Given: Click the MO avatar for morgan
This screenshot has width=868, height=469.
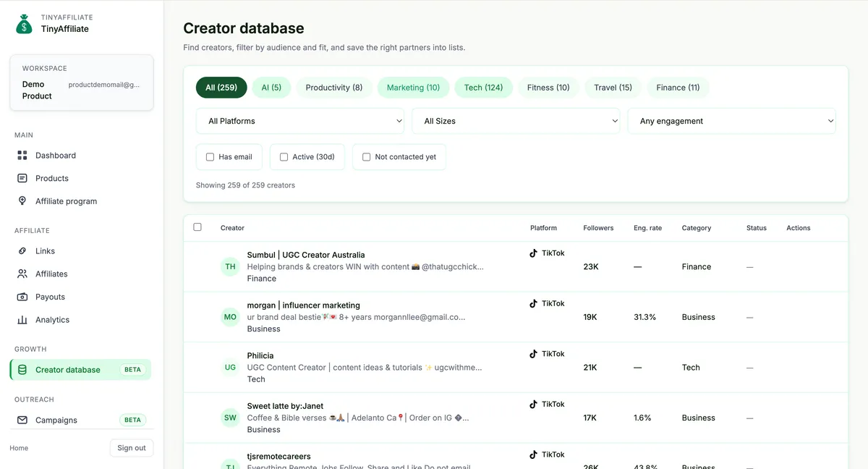Looking at the screenshot, I should (230, 317).
